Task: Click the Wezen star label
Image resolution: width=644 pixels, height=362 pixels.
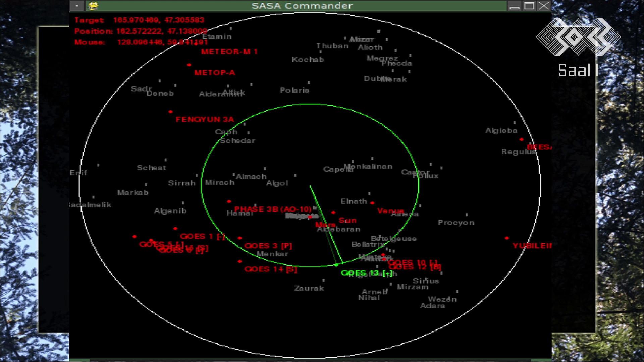Action: click(x=442, y=299)
